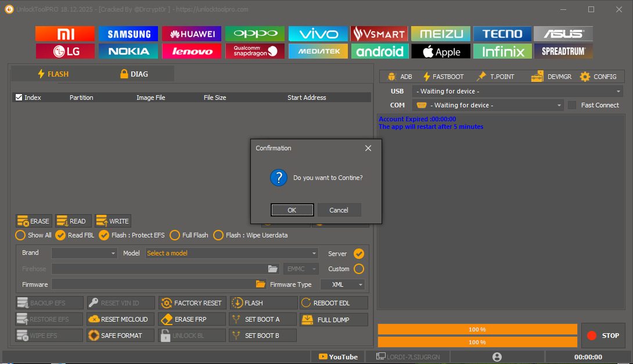Pick the Infinix brand logo
Image resolution: width=633 pixels, height=364 pixels.
(502, 51)
